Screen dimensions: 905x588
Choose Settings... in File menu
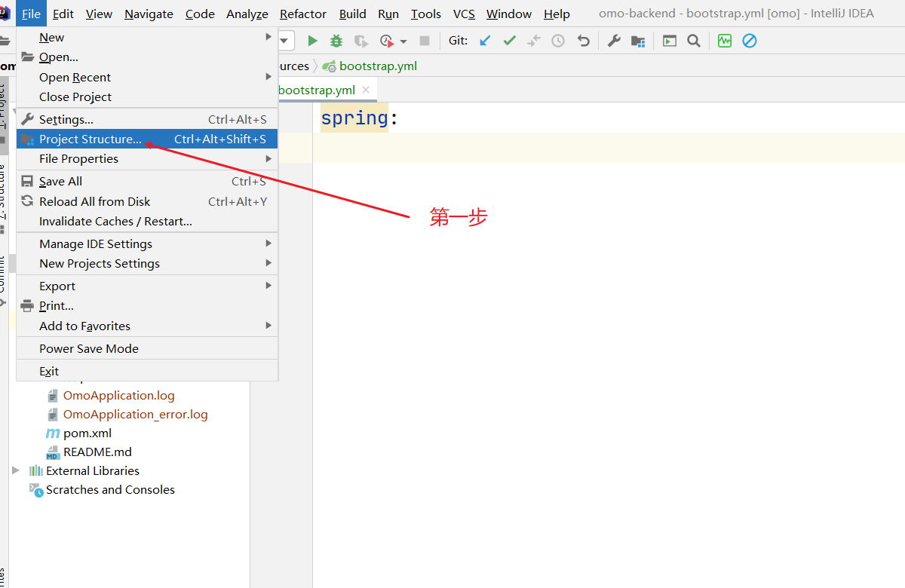coord(147,119)
